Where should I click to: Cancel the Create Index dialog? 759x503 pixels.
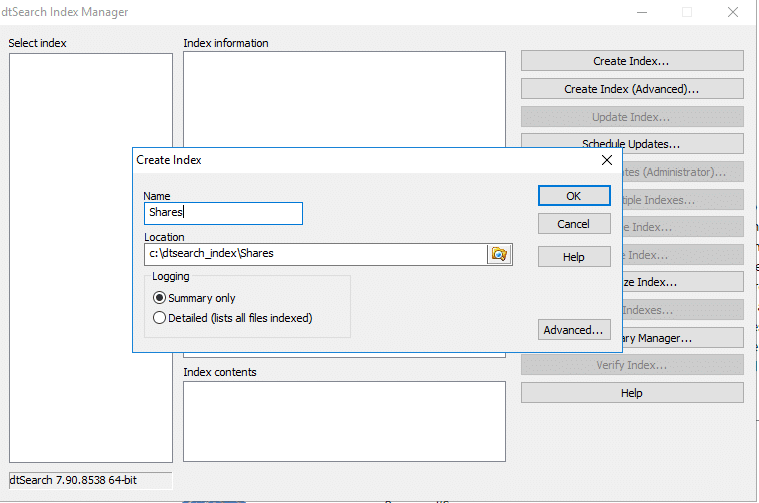pos(573,224)
